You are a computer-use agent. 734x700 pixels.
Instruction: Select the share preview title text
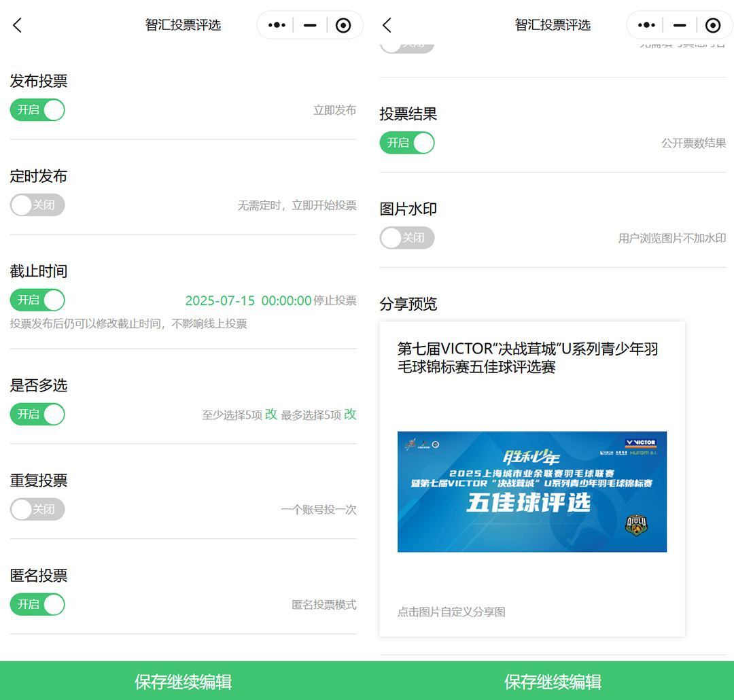pos(527,357)
